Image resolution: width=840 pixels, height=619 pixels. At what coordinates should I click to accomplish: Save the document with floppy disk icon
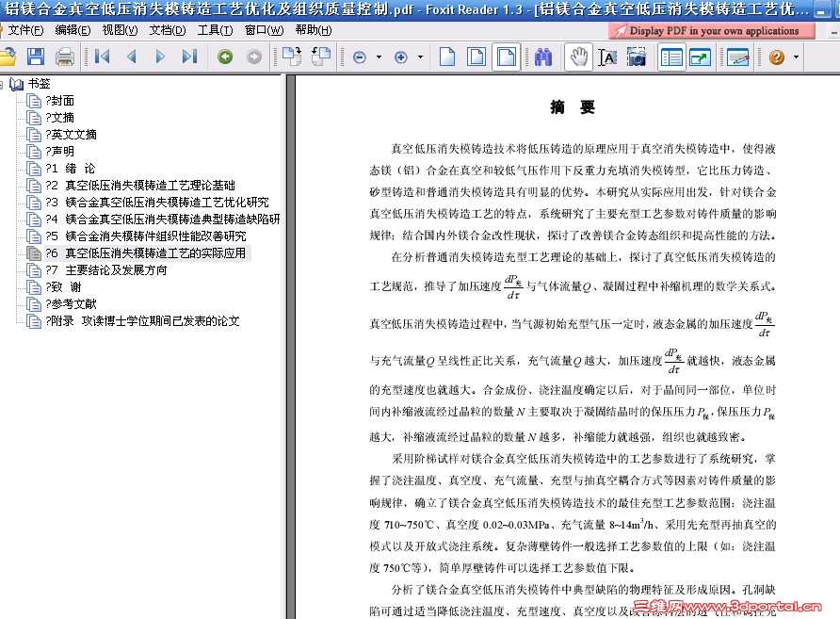click(x=36, y=57)
